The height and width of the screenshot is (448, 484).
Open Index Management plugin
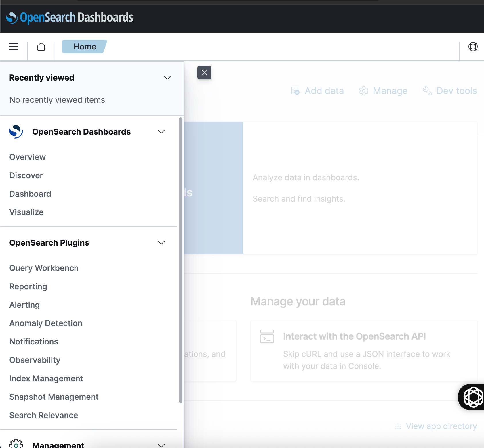(46, 378)
